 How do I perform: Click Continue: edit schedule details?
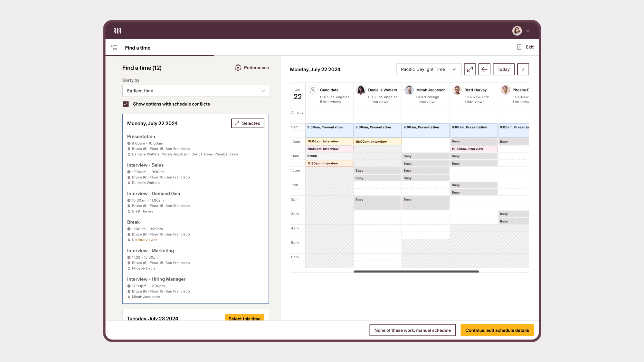click(497, 330)
